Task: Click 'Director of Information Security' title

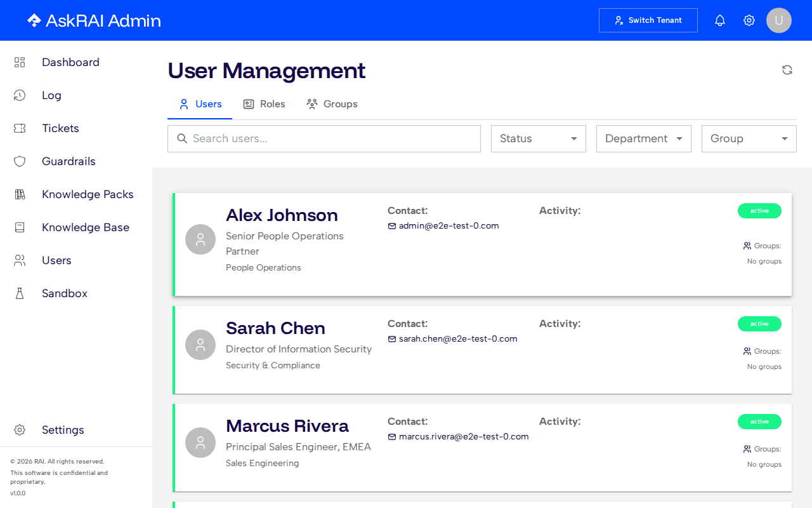Action: 299,349
